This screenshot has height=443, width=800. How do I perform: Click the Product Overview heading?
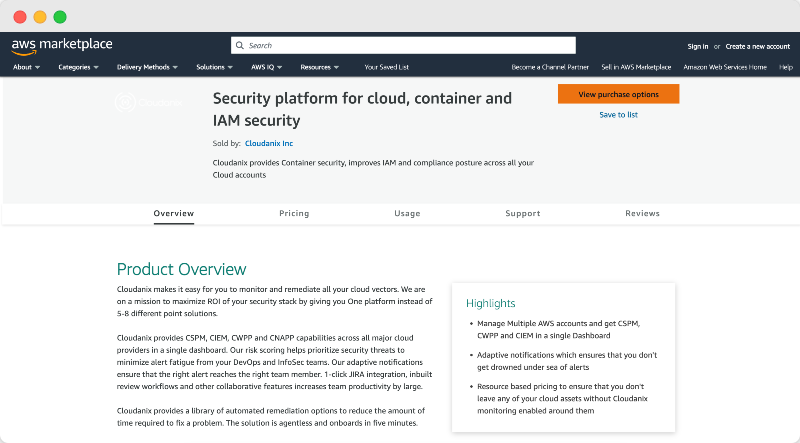click(182, 269)
